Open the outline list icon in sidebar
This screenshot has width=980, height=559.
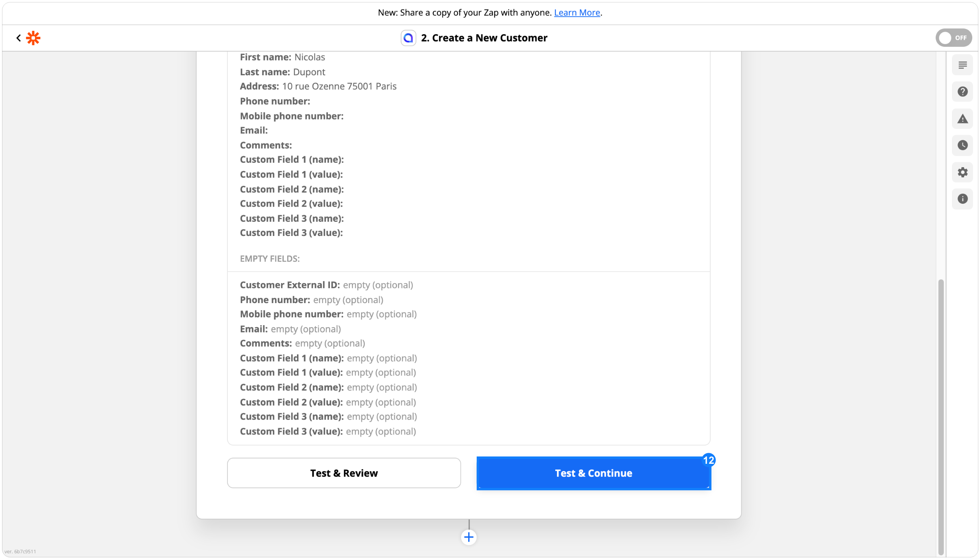point(962,65)
